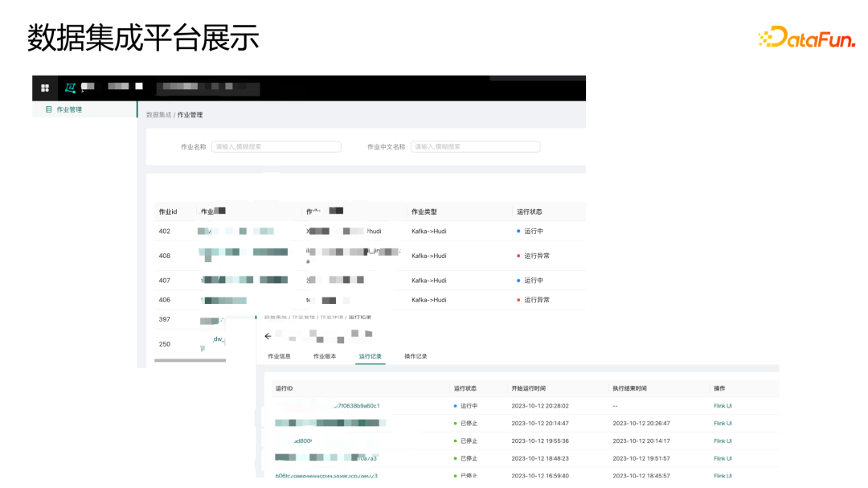Click the 操作 column header
The height and width of the screenshot is (488, 868).
(x=719, y=388)
